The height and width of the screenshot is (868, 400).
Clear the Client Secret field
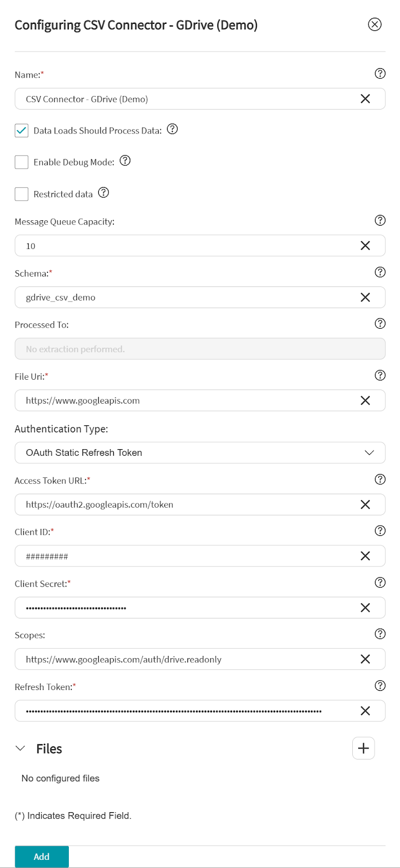point(365,608)
